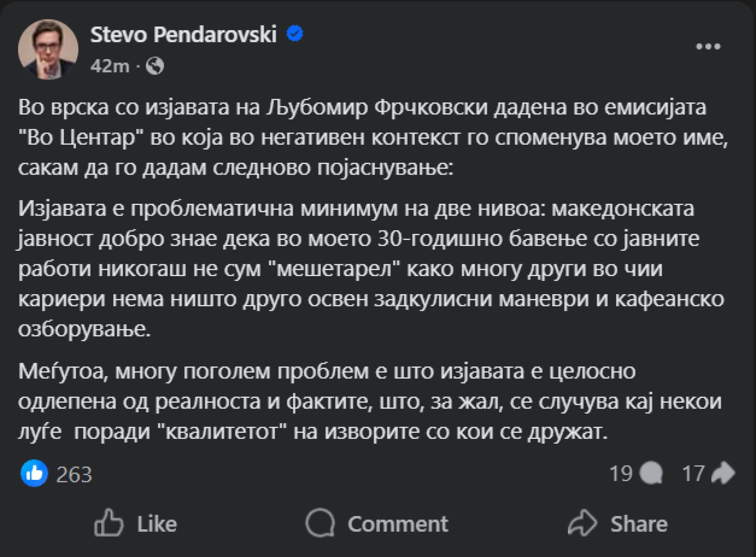The width and height of the screenshot is (756, 557).
Task: Click the share arrow icon beside 17
Action: [723, 473]
